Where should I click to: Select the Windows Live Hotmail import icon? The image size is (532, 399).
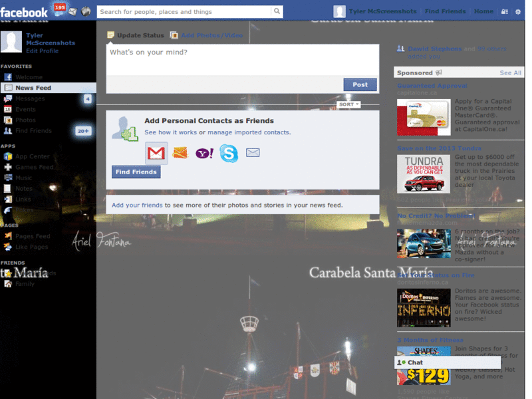pos(180,153)
